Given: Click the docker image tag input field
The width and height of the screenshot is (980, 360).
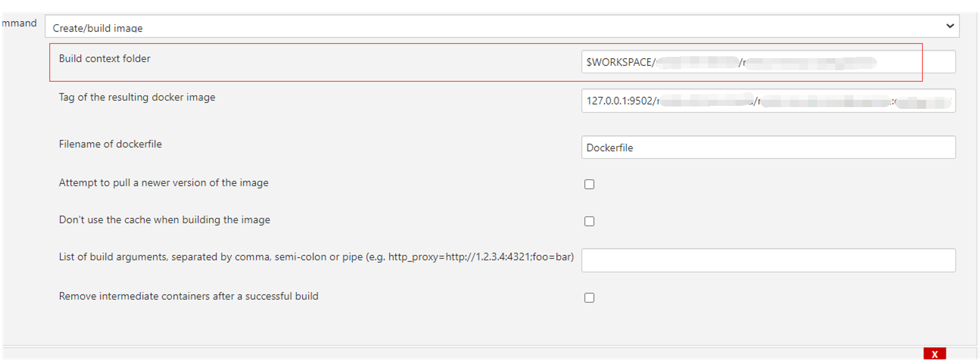Looking at the screenshot, I should [768, 101].
